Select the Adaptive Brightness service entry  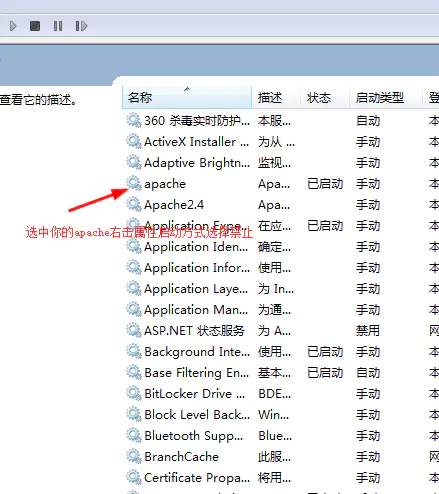point(281,162)
